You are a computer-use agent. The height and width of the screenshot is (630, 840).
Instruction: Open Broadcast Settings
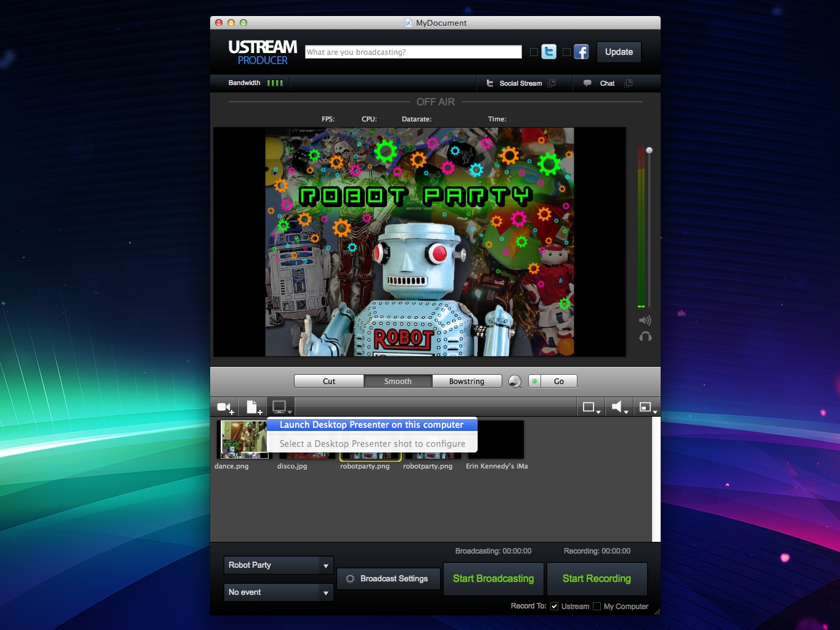coord(389,579)
